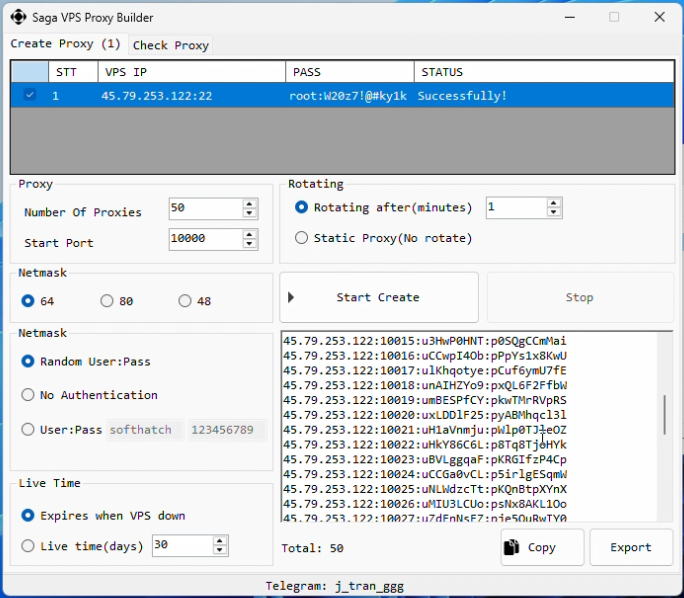The image size is (684, 598).
Task: Uncheck the row 1 VPS checkbox
Action: pos(30,95)
